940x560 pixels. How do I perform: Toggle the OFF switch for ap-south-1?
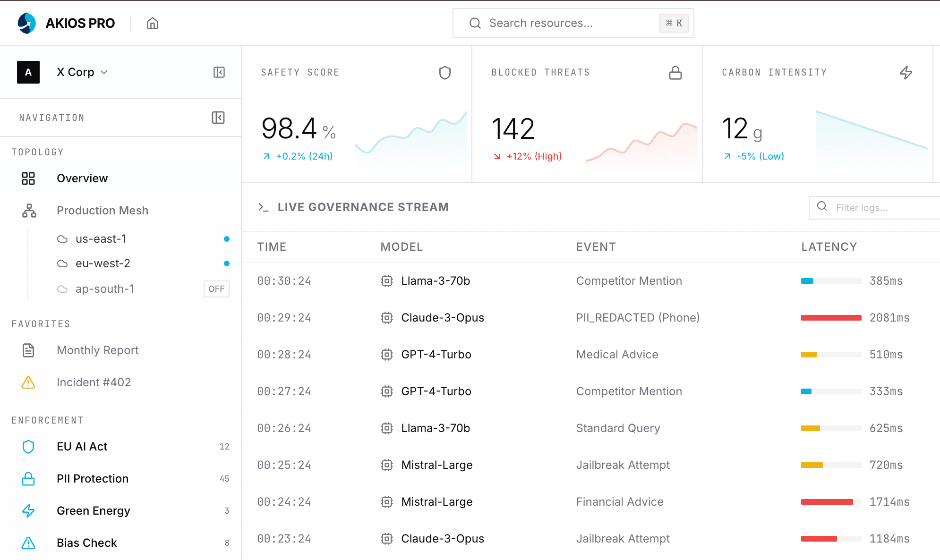216,289
